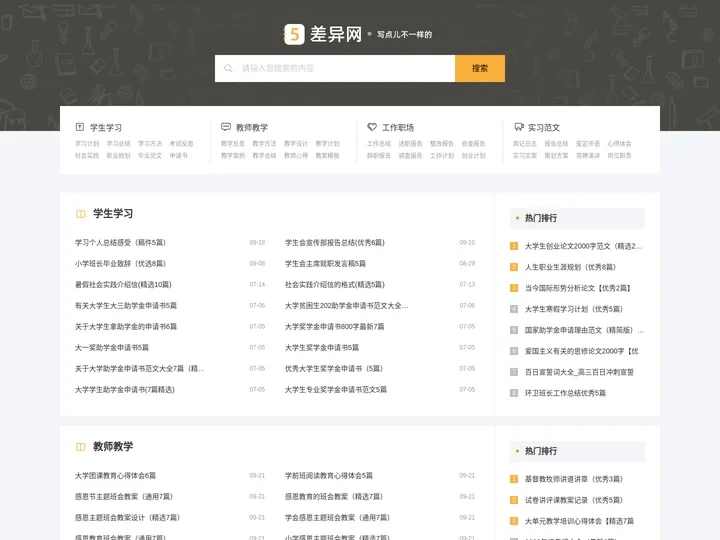Open article 学前班阅读教育心得体会5篇

coord(329,476)
